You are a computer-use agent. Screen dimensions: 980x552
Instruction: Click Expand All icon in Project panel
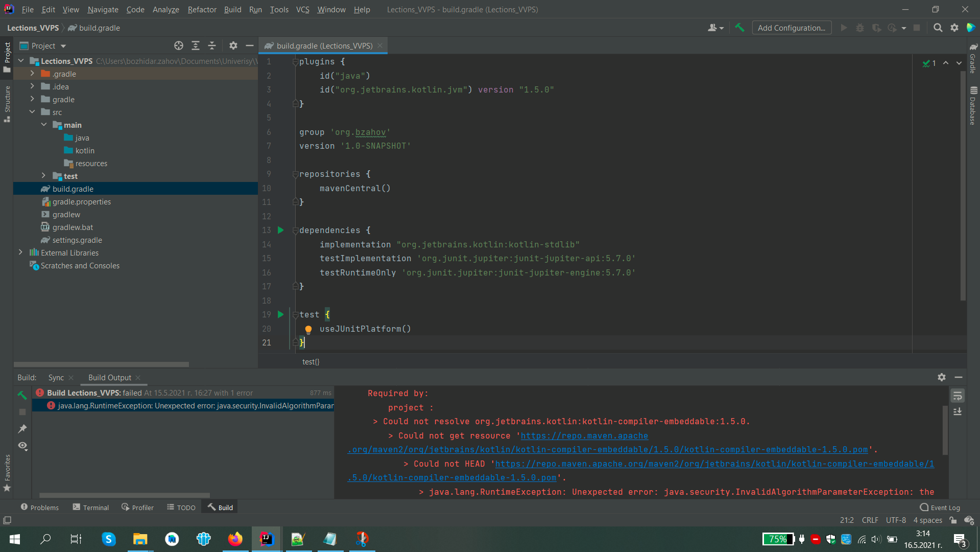click(195, 46)
